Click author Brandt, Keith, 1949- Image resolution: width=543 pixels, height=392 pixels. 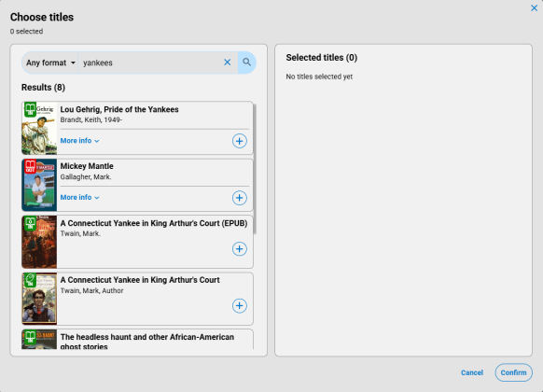[91, 119]
